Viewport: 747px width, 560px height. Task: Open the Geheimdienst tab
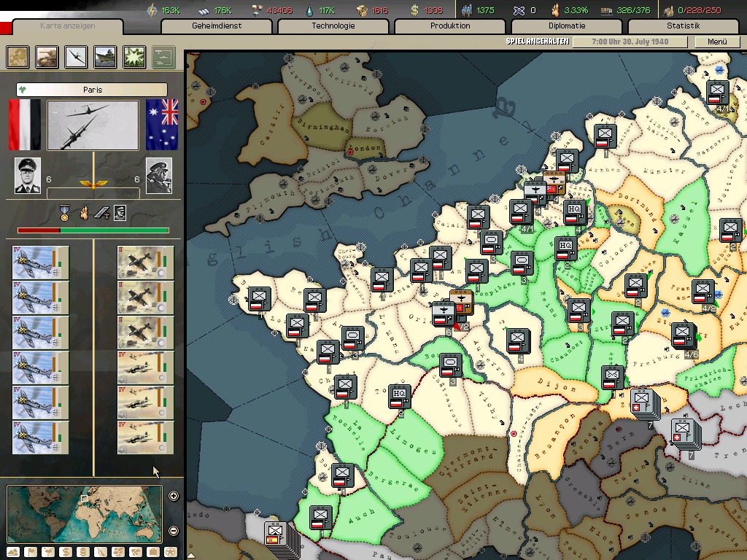[217, 26]
